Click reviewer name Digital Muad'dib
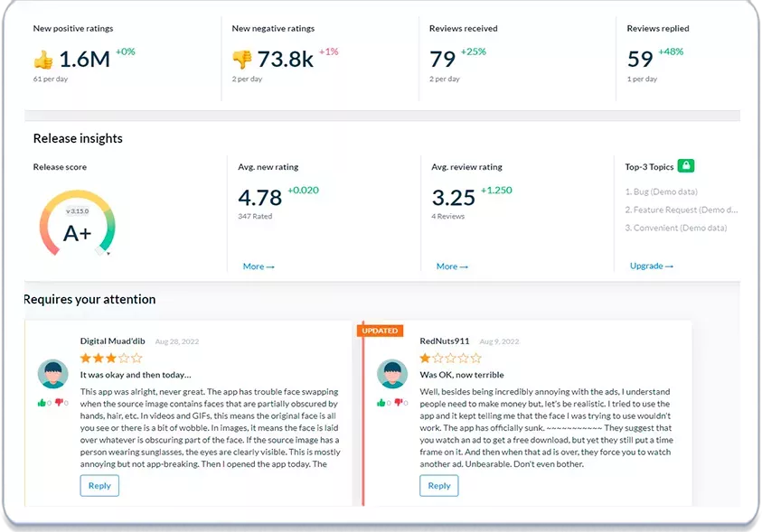 (x=113, y=341)
